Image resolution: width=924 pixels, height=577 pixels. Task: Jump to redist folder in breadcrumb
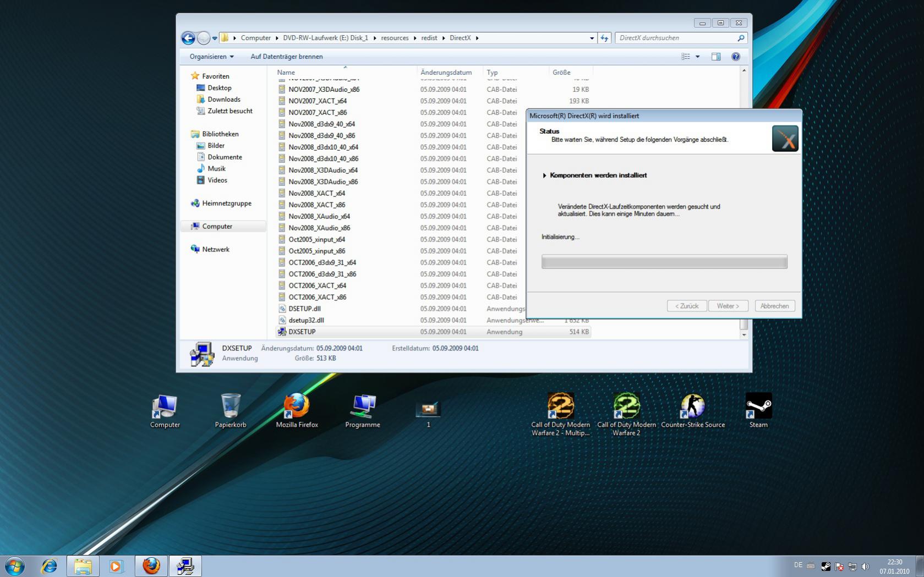pos(429,38)
